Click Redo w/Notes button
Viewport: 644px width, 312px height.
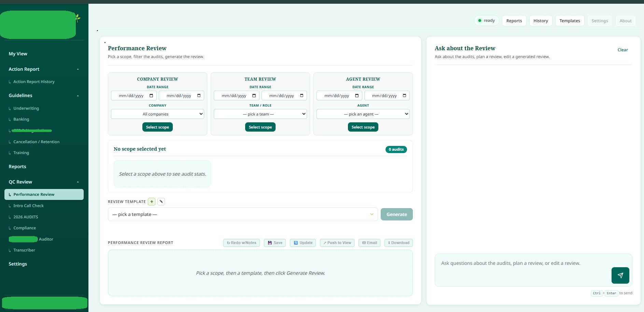pos(241,243)
